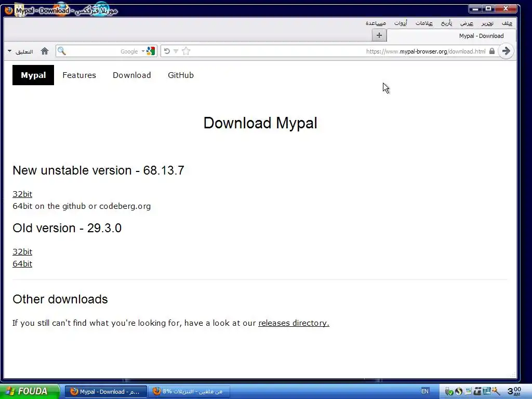The height and width of the screenshot is (399, 532).
Task: Open the releases directory link
Action: 294,323
